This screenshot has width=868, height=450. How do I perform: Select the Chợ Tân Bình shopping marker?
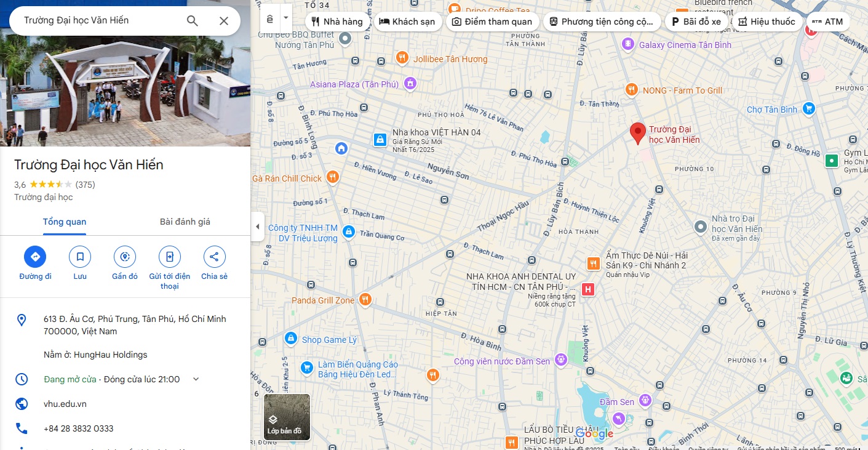[x=809, y=109]
